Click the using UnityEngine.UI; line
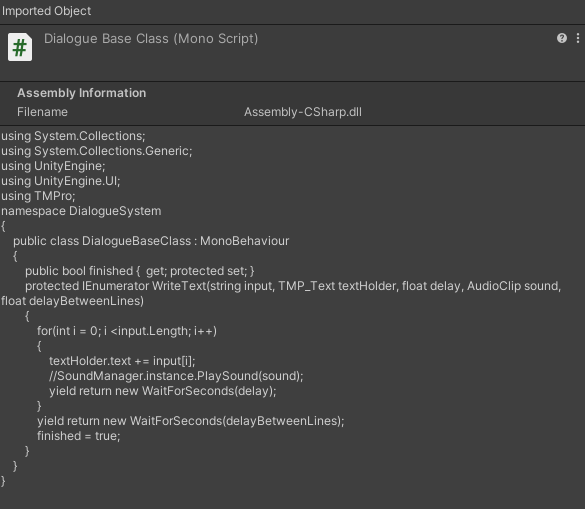The height and width of the screenshot is (509, 585). [x=61, y=181]
